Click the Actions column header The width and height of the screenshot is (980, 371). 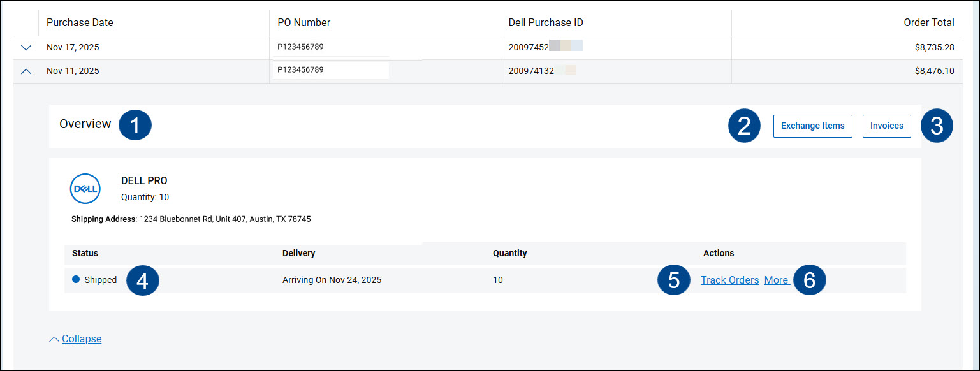click(719, 253)
